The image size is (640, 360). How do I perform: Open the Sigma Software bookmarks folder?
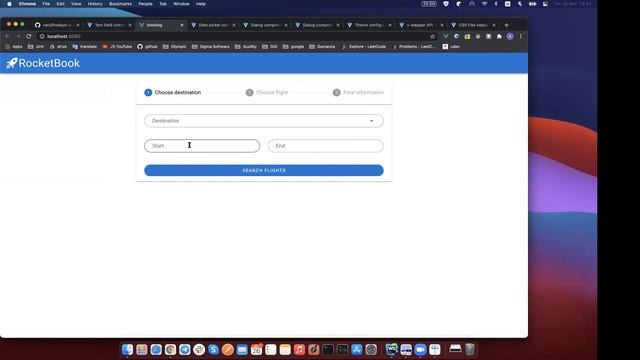(211, 47)
